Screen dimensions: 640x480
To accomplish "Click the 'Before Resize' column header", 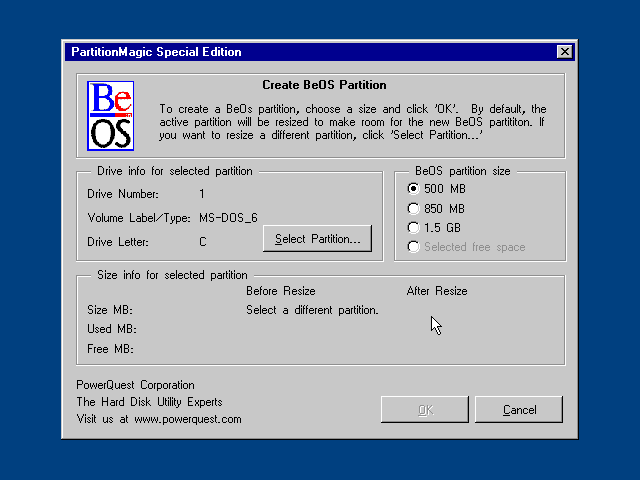I will point(281,291).
